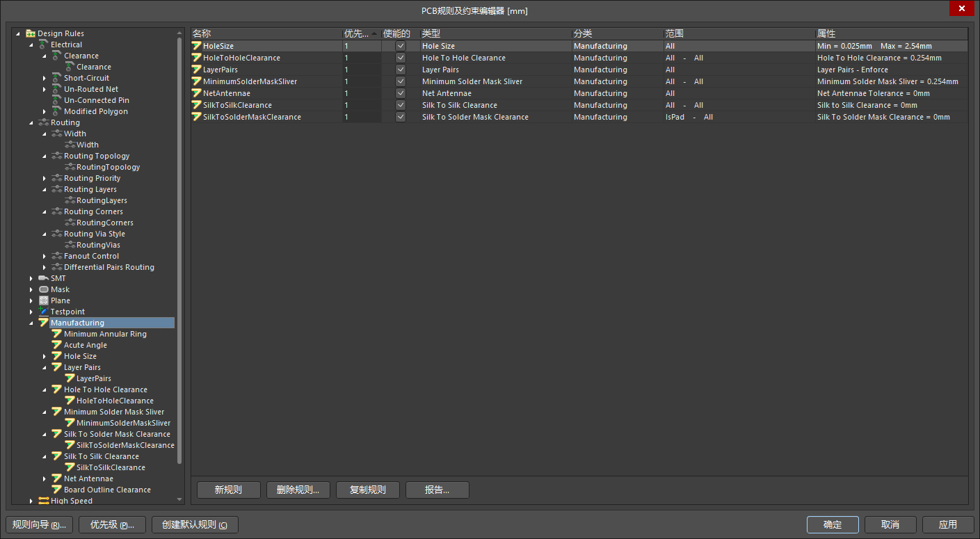Click the SMT category icon
The image size is (980, 539).
[x=44, y=278]
